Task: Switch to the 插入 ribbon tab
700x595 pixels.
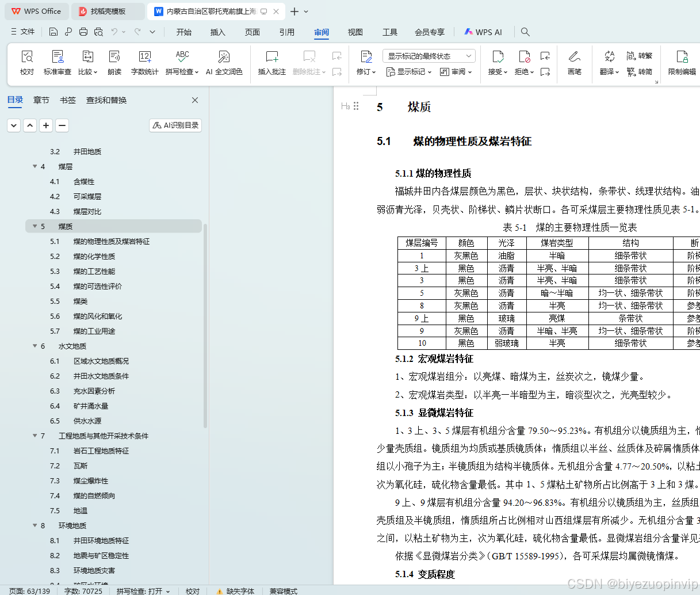Action: 218,32
